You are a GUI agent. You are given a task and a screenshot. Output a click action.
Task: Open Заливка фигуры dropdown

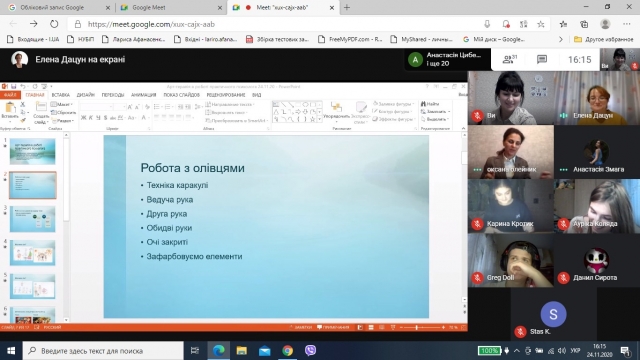pos(393,104)
